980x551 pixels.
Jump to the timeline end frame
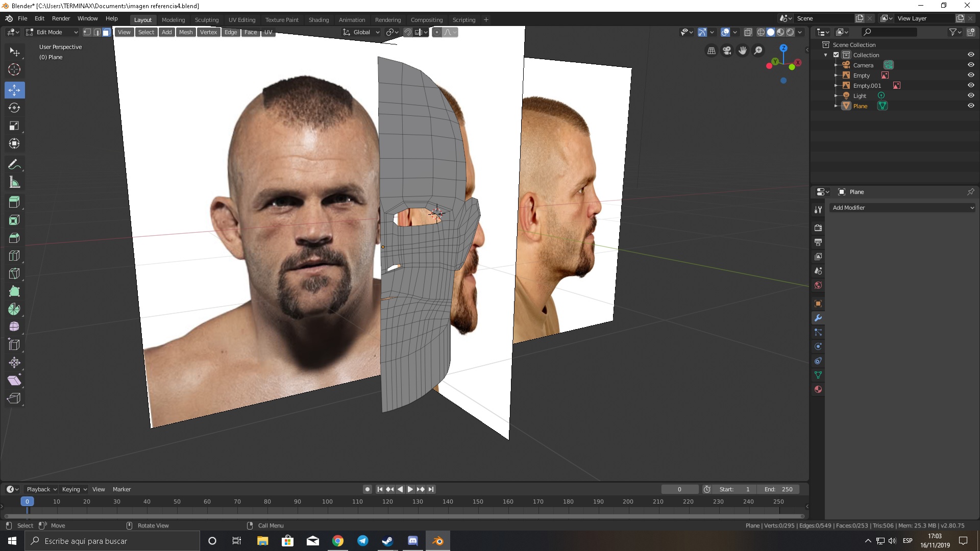(x=431, y=489)
